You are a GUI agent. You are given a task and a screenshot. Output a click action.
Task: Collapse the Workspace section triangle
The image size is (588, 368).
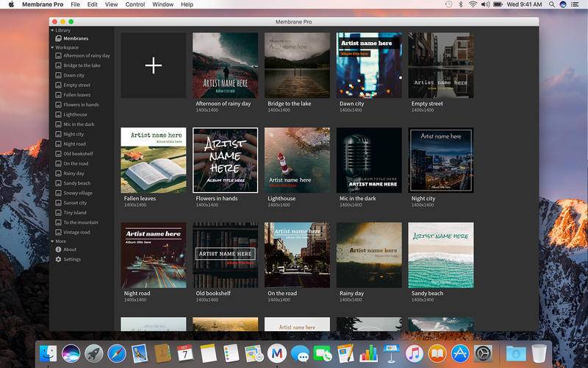pos(52,47)
